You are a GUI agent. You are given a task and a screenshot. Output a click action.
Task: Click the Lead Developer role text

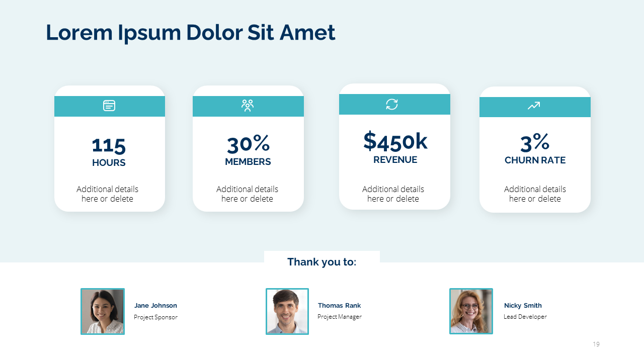(525, 317)
